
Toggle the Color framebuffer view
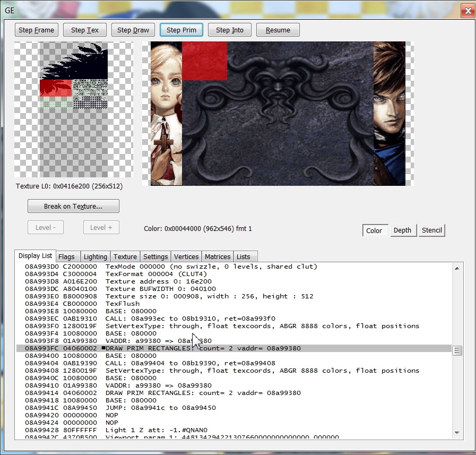click(374, 230)
